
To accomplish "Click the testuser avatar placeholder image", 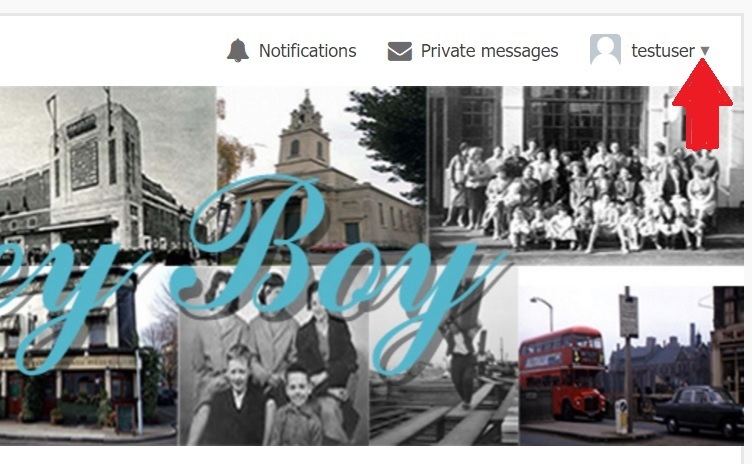I will click(605, 49).
